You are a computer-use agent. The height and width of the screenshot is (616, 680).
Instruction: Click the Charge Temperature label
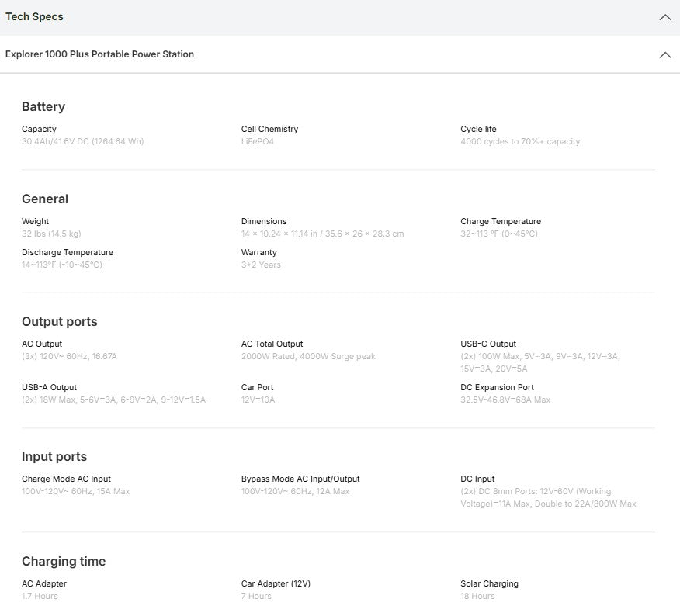(x=501, y=222)
